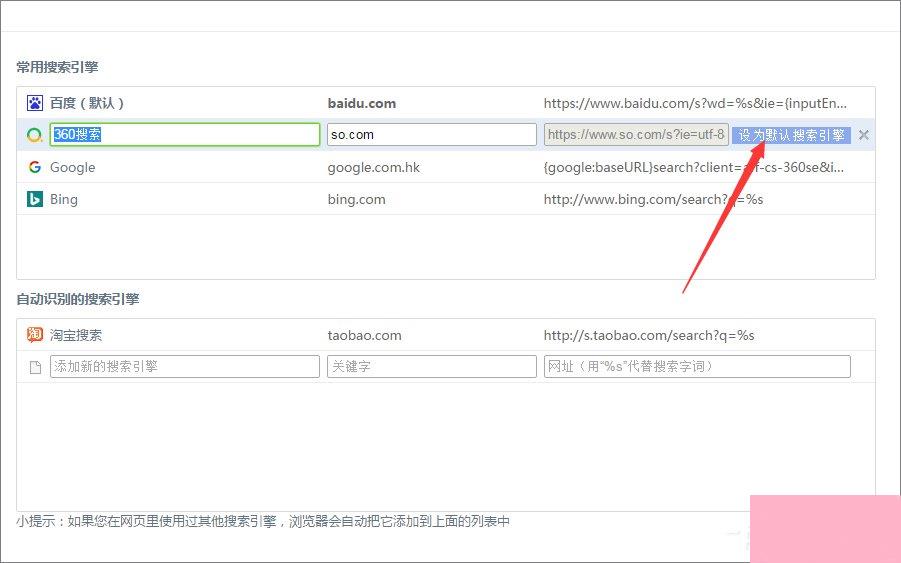Viewport: 901px width, 563px height.
Task: Click google.com.hk keyword
Action: click(x=374, y=168)
